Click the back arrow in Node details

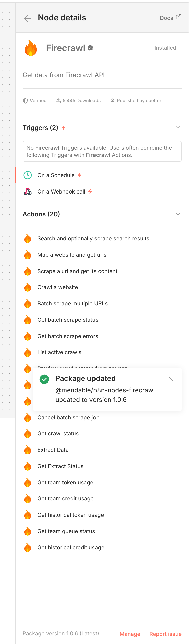click(x=27, y=18)
